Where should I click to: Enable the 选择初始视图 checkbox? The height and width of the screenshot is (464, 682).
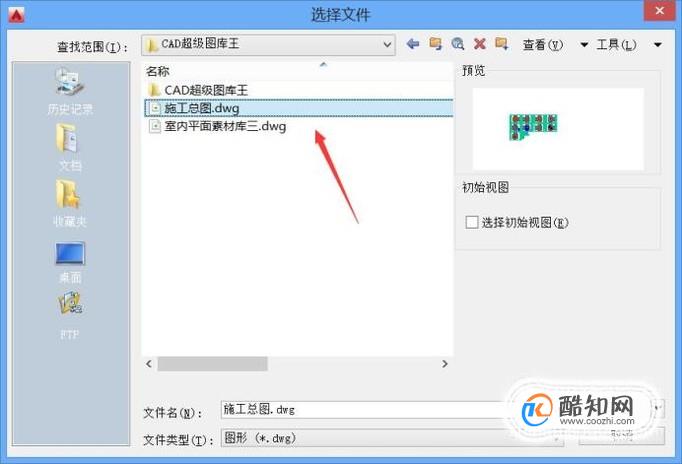click(472, 222)
